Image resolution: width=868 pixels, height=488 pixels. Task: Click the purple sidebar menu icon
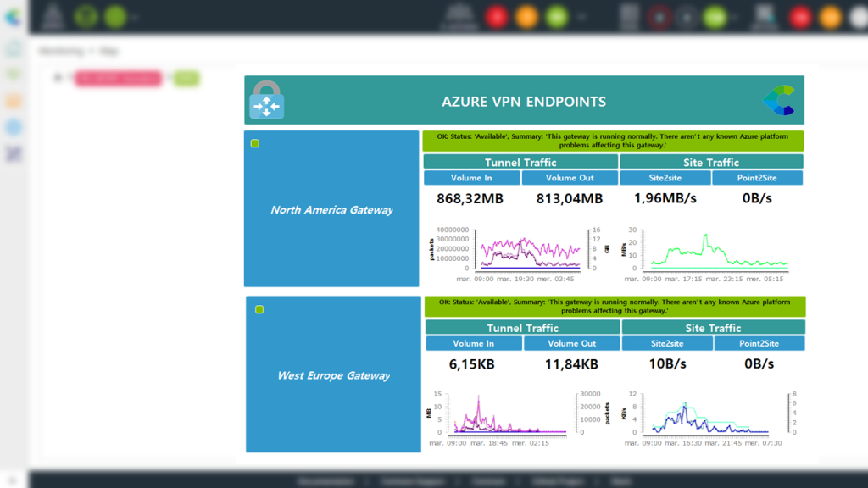(x=14, y=154)
